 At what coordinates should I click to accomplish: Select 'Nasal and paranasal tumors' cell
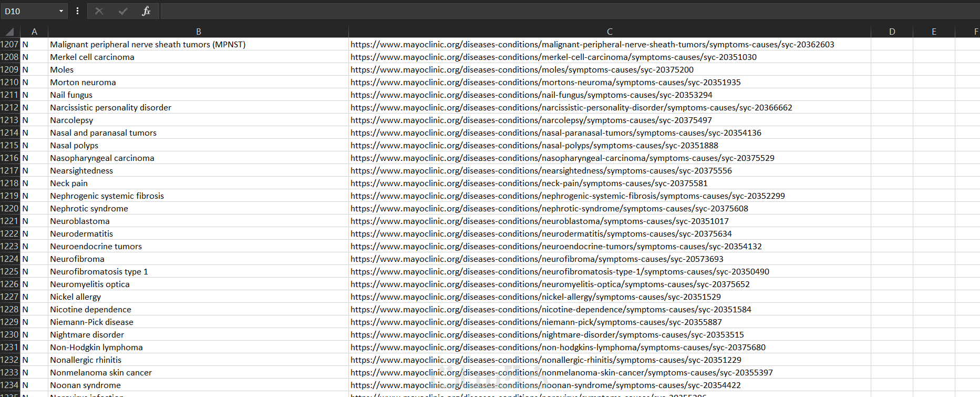pyautogui.click(x=198, y=133)
